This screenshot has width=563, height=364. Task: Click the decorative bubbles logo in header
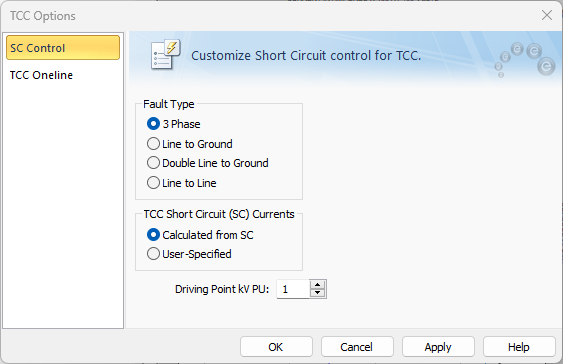(525, 60)
